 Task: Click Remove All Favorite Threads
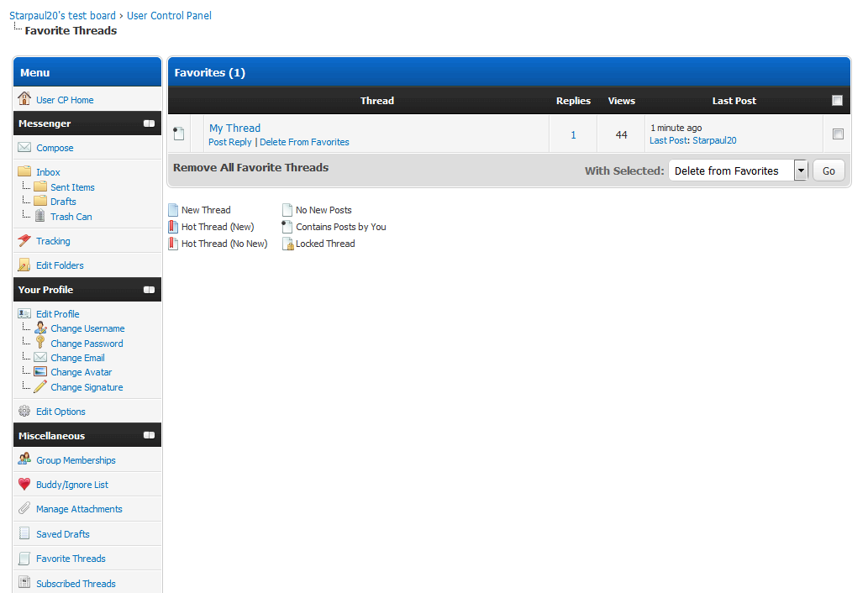click(250, 167)
